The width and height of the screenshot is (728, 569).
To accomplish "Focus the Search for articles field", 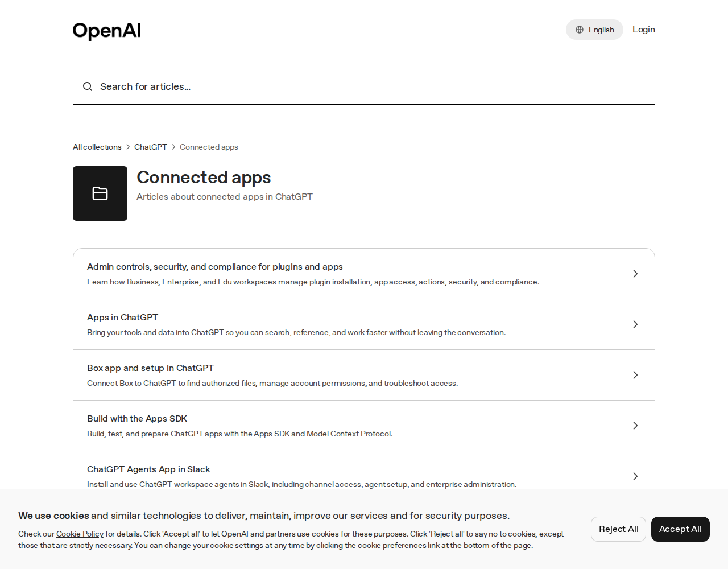I will [364, 86].
